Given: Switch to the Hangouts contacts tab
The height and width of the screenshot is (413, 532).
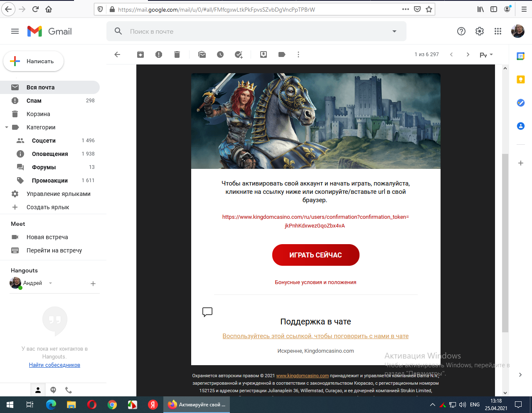Looking at the screenshot, I should click(x=38, y=390).
